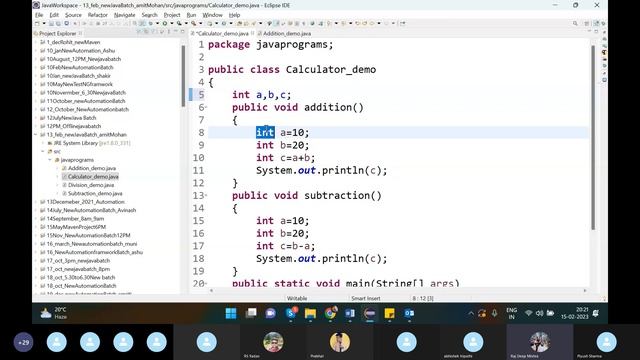640x360 pixels.
Task: Select the Project Explorer view tab
Action: tap(58, 33)
